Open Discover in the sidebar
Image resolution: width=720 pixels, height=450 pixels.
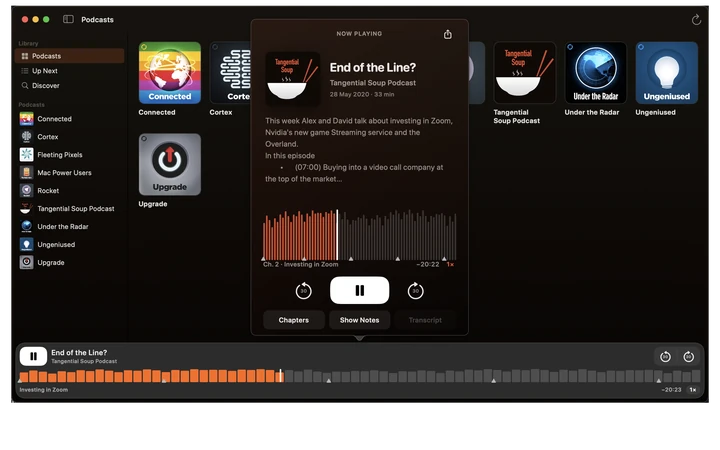tap(69, 85)
